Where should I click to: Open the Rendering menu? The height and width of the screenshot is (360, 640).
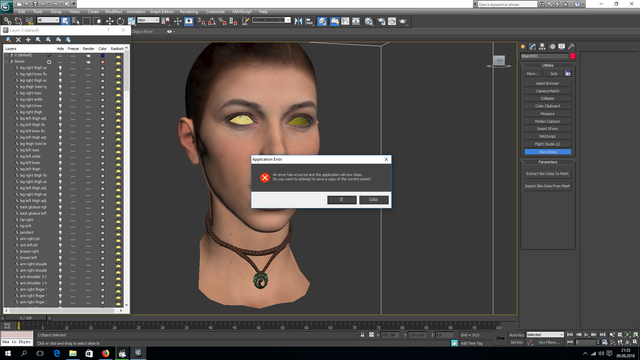coord(189,11)
